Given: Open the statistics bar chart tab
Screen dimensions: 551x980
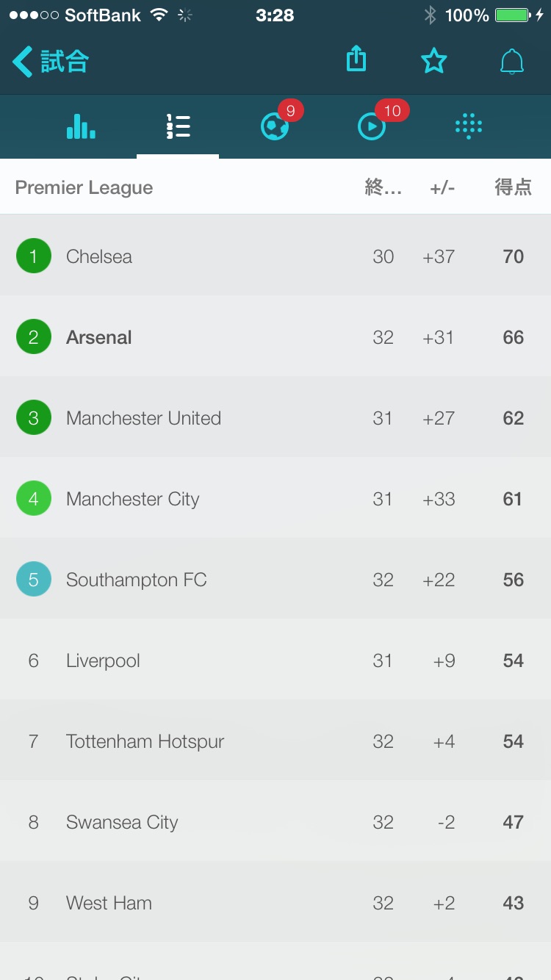Looking at the screenshot, I should (x=81, y=126).
